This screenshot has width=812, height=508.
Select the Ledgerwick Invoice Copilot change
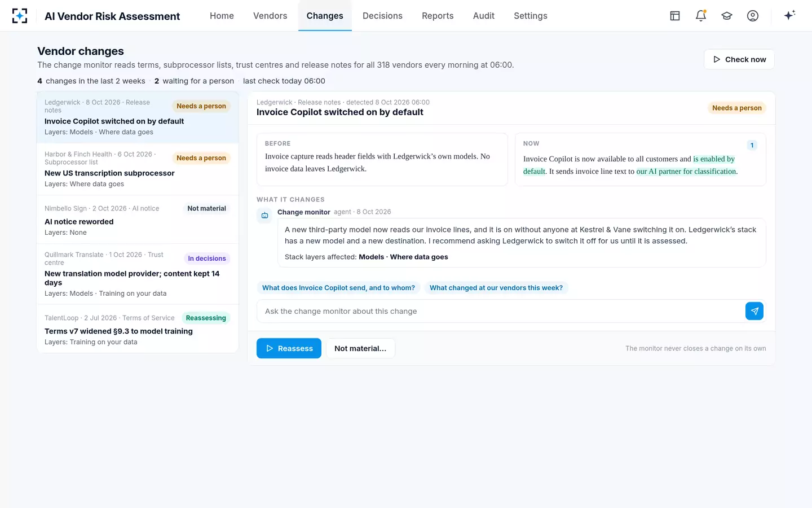[x=138, y=117]
